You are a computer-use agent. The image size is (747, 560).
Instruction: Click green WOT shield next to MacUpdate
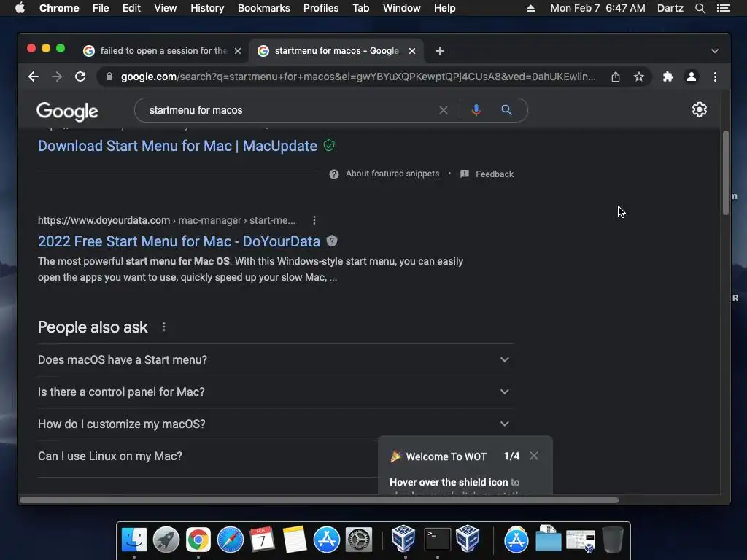point(329,146)
